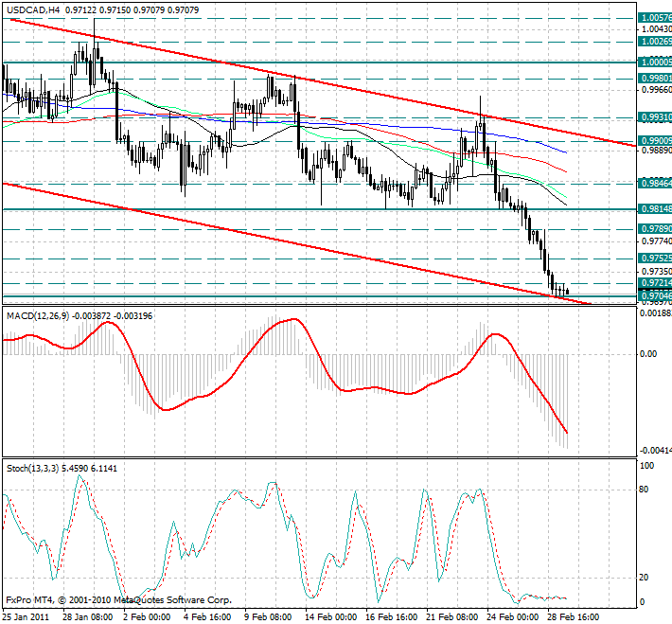Click the MACD 0.0018 upper axis value
The image size is (672, 624).
coord(655,313)
